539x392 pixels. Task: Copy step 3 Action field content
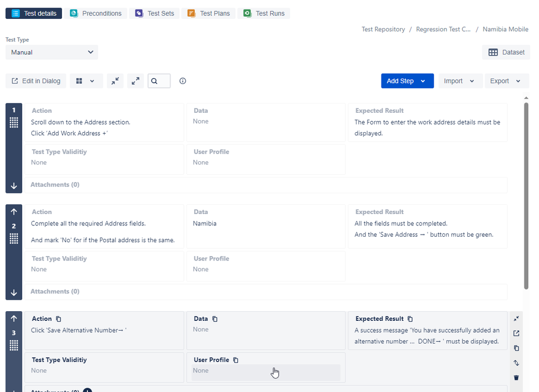point(58,319)
